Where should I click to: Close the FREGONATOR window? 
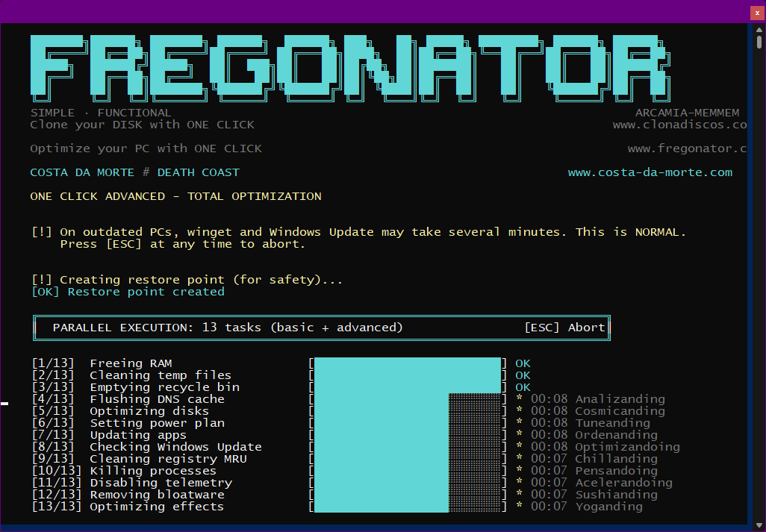[756, 13]
